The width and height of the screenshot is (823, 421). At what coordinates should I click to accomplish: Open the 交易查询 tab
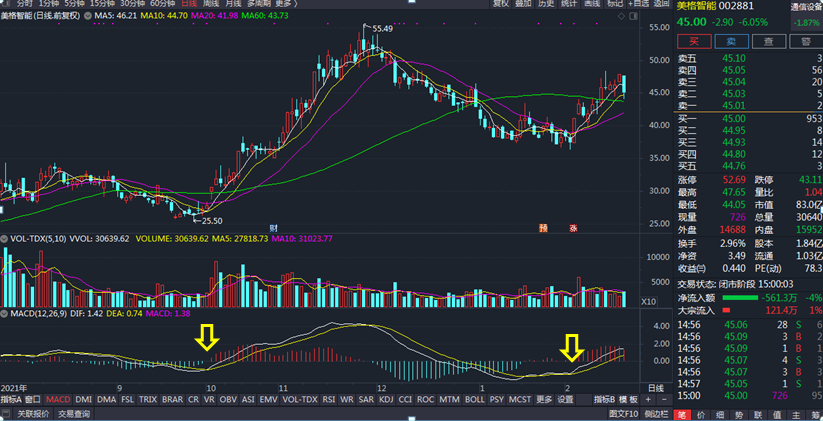click(x=73, y=414)
